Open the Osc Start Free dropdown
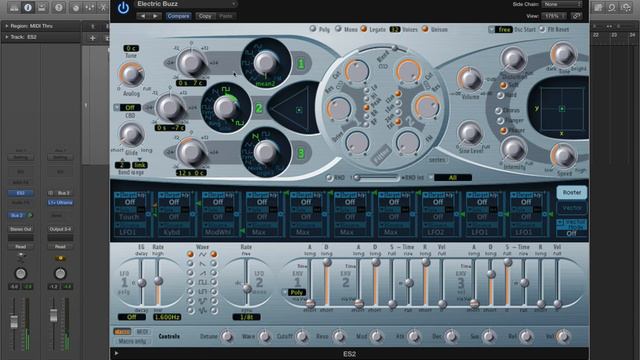The width and height of the screenshot is (640, 360). point(500,29)
